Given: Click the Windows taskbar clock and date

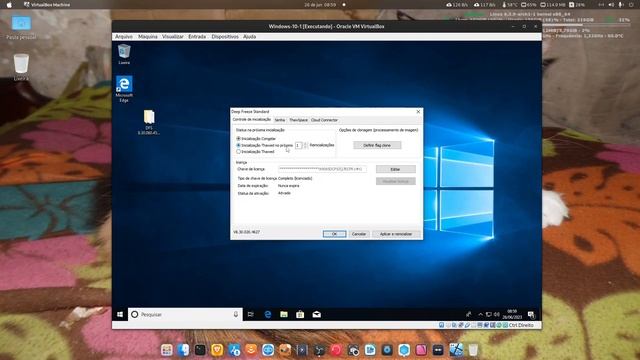Looking at the screenshot, I should pos(512,314).
